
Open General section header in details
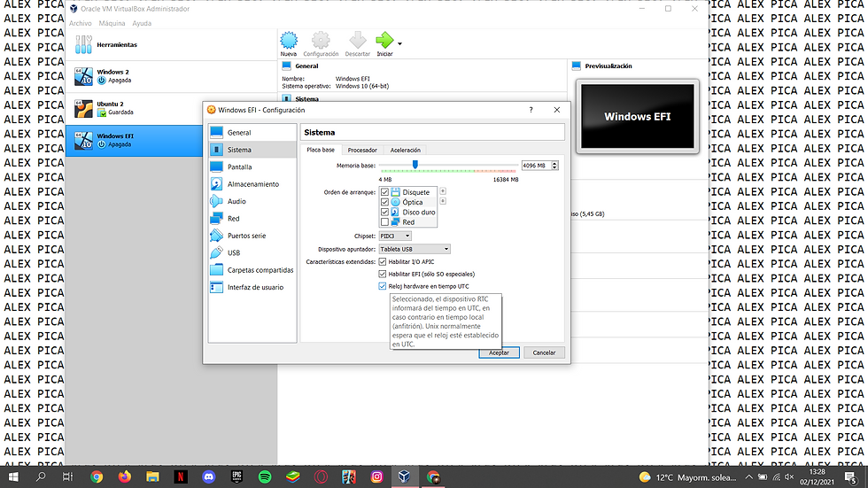tap(306, 66)
